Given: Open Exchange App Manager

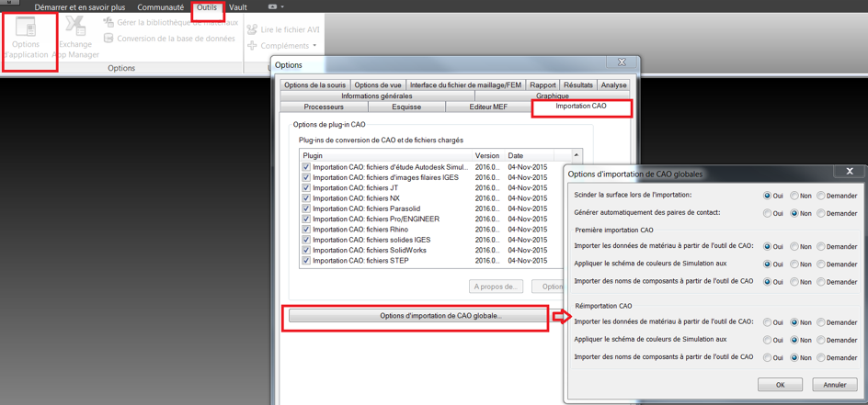Looking at the screenshot, I should point(75,28).
